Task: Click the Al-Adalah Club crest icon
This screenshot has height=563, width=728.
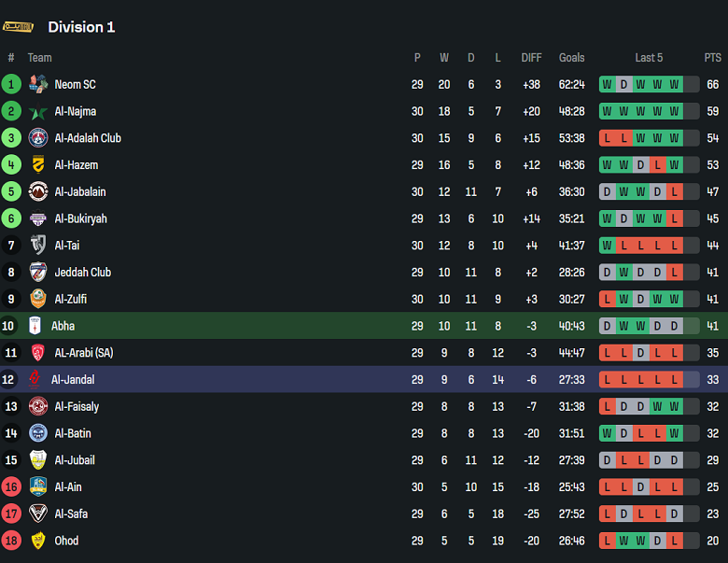Action: [38, 138]
